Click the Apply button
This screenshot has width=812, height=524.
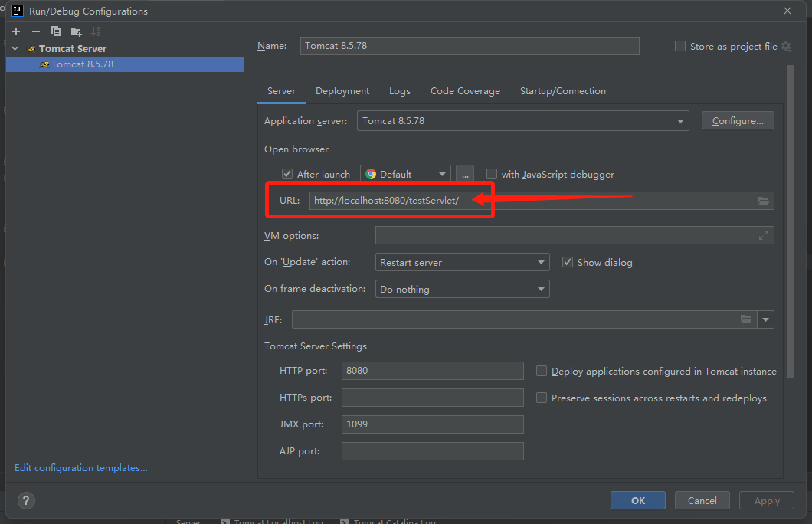(x=767, y=500)
